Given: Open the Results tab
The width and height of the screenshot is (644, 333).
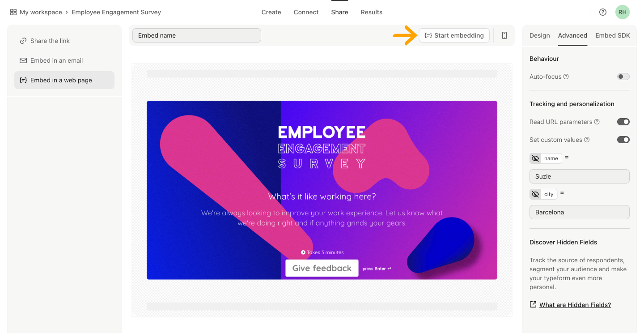Looking at the screenshot, I should point(372,12).
